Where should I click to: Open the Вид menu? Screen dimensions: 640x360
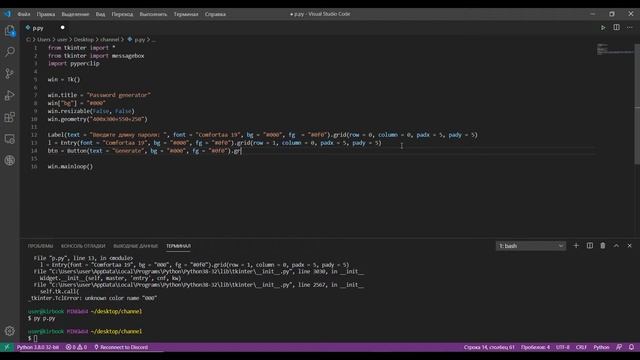point(100,14)
